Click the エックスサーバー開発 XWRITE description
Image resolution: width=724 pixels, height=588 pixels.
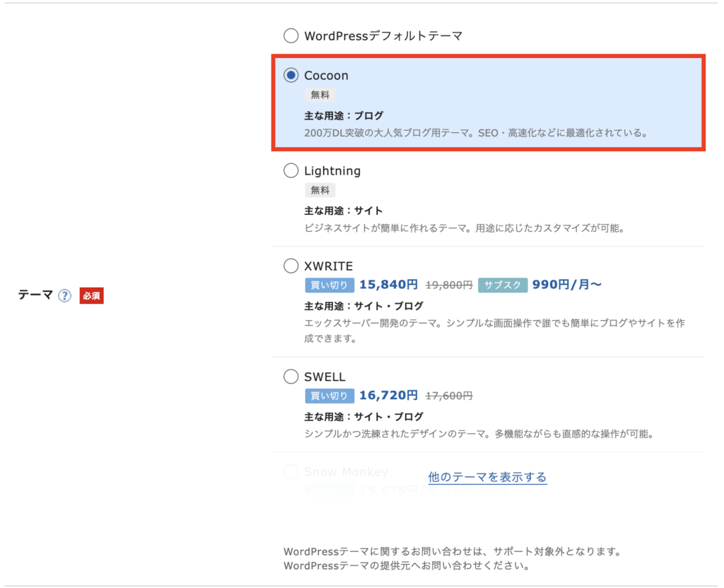point(494,331)
